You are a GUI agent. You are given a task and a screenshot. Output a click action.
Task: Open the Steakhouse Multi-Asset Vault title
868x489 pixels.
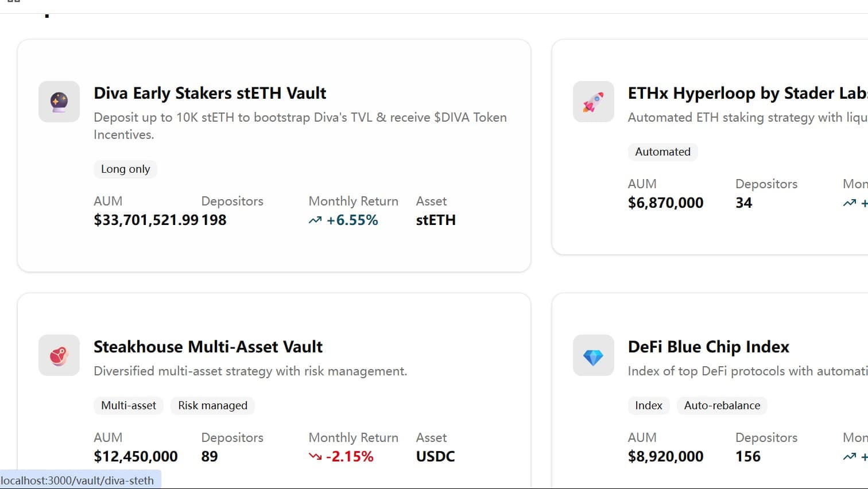(208, 347)
